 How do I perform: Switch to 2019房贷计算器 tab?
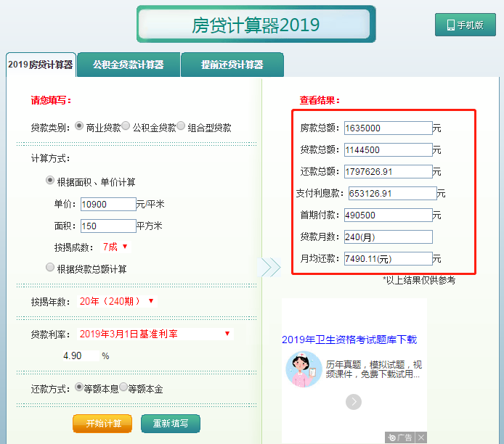point(41,65)
